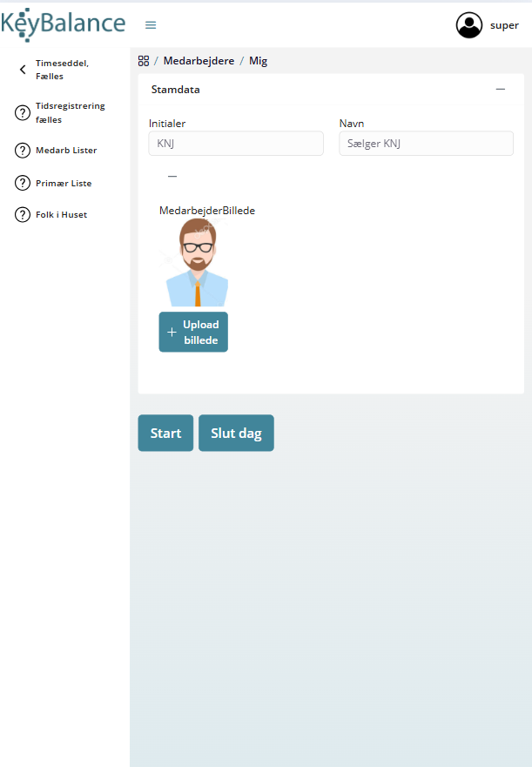
Task: Open the super user avatar icon
Action: point(469,25)
